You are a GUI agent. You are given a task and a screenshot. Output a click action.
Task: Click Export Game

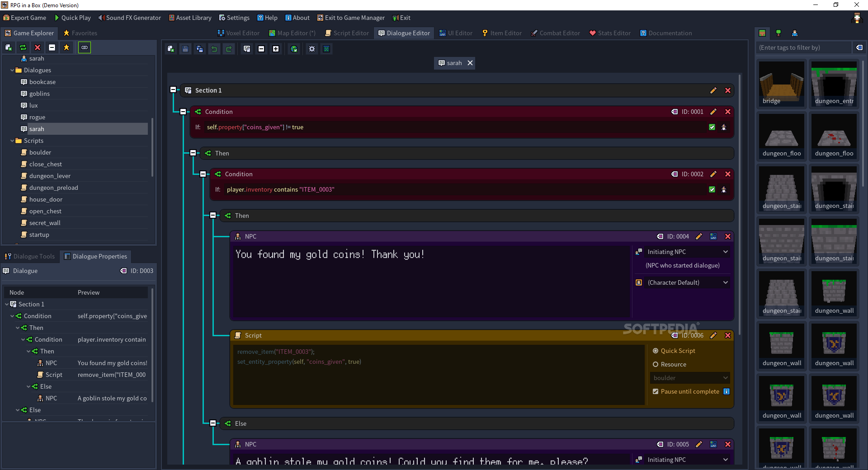(x=24, y=18)
